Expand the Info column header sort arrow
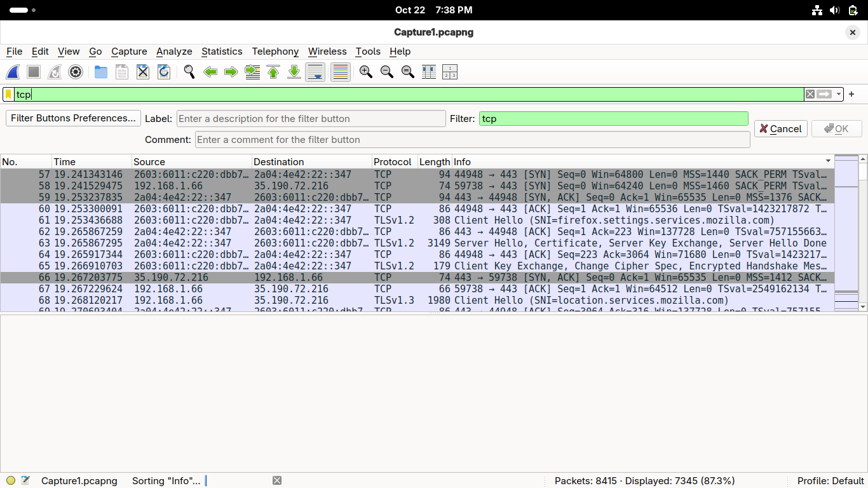The width and height of the screenshot is (868, 488). (828, 162)
